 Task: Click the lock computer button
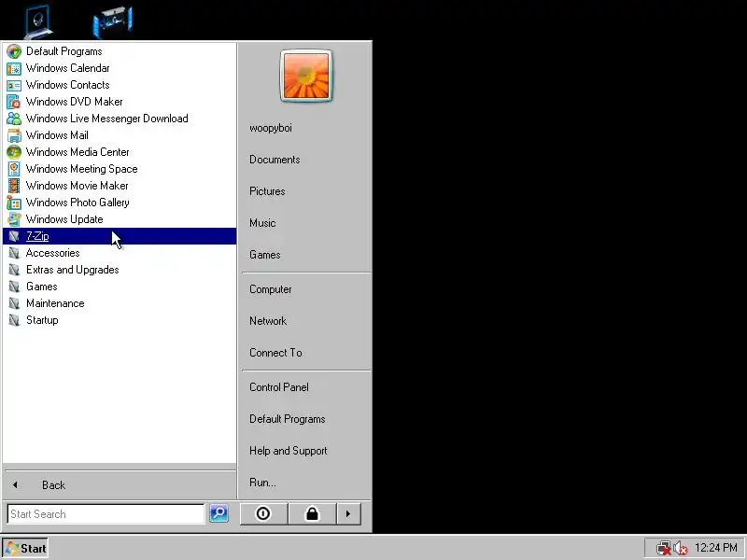click(312, 514)
